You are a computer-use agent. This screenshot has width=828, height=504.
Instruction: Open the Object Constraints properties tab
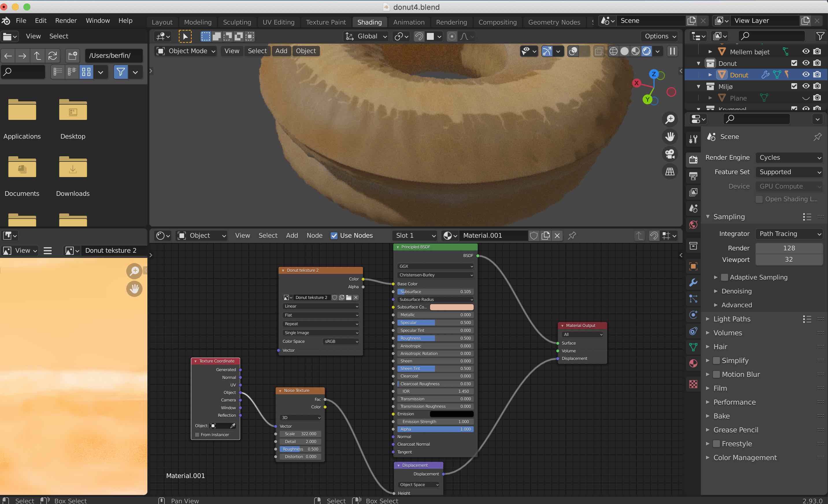(x=693, y=331)
